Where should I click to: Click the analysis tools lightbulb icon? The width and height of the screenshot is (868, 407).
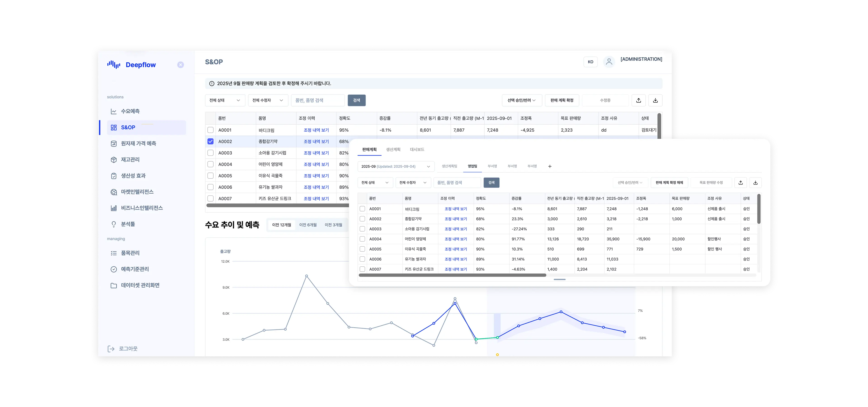pyautogui.click(x=114, y=224)
